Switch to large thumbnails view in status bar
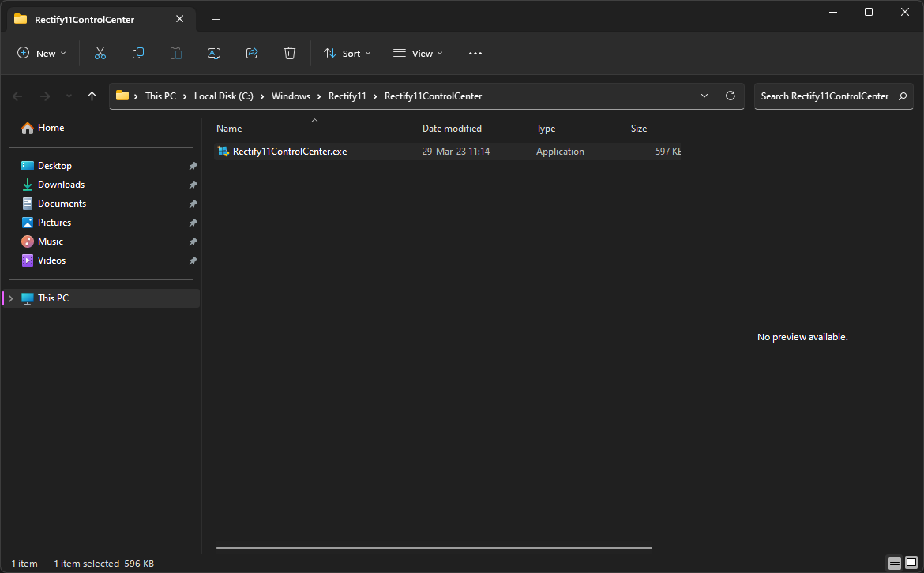 click(x=911, y=564)
